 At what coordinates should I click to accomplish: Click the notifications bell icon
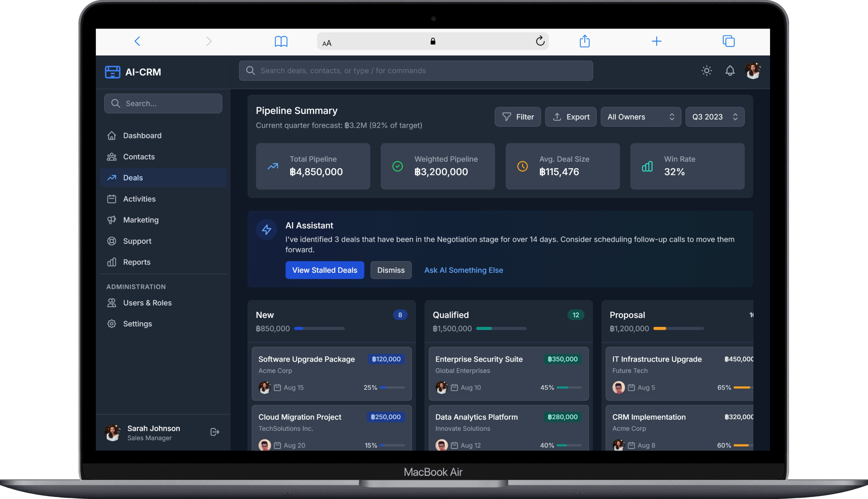730,71
